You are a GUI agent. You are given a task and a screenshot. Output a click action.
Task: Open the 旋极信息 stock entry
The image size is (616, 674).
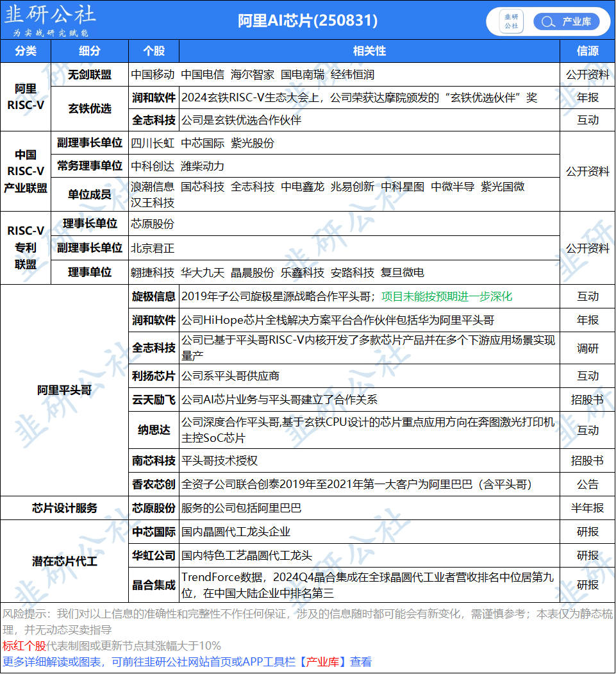click(x=154, y=296)
